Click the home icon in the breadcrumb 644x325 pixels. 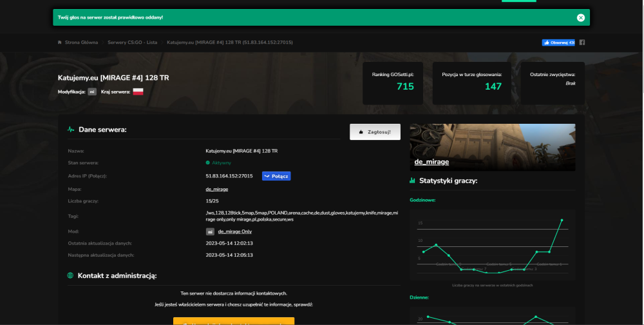(59, 43)
